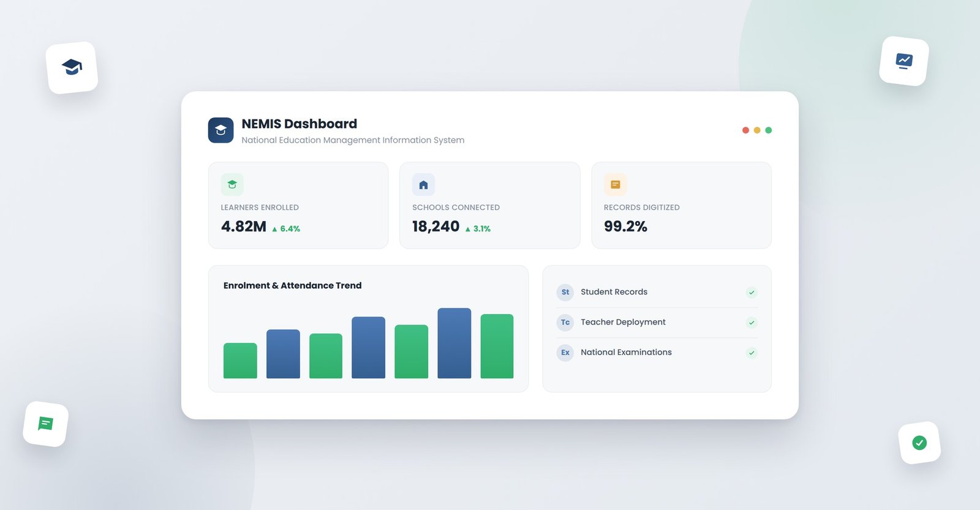Click the 18,240 value
This screenshot has width=980, height=510.
point(435,227)
